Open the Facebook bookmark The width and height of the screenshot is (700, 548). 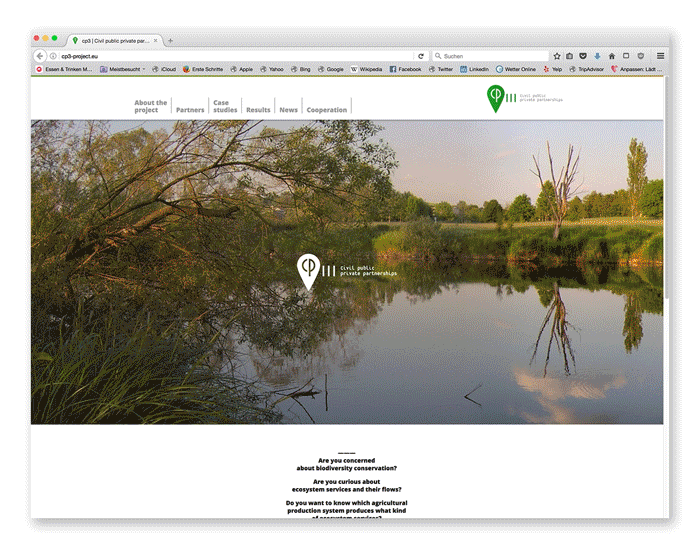tap(405, 69)
